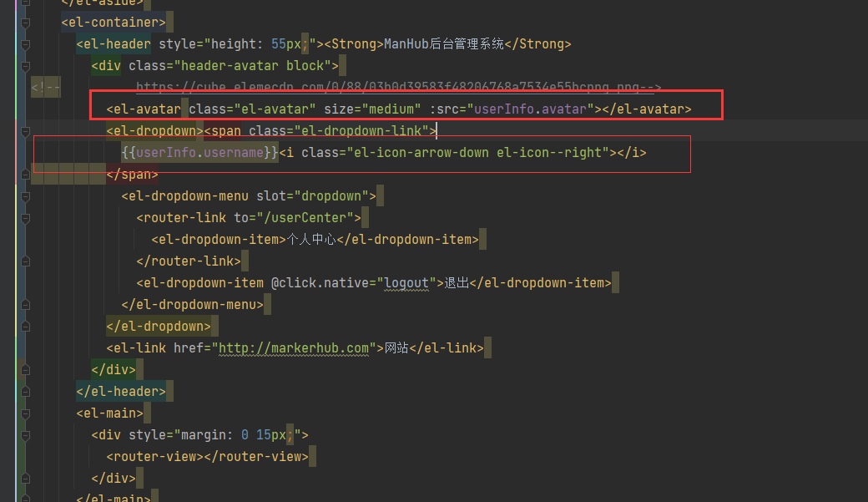Click the <router-view> tag
Viewport: 868px width, 502px height.
(155, 457)
